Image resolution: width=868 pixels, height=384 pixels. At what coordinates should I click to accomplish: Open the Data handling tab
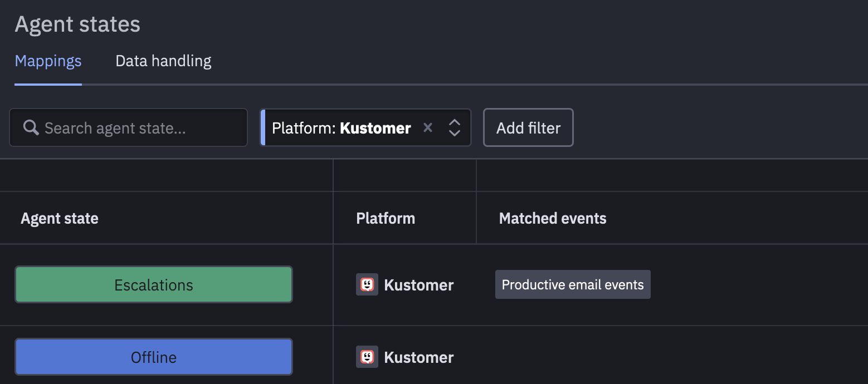(x=163, y=61)
